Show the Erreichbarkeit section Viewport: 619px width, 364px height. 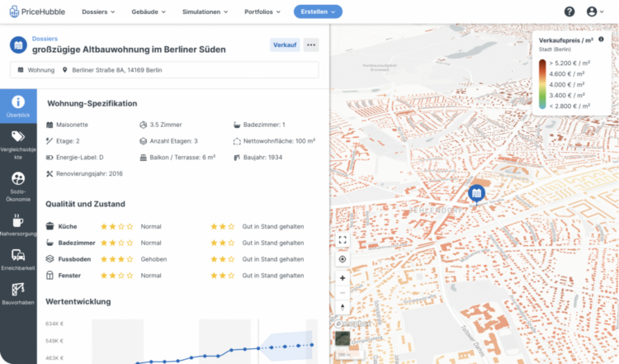point(17,260)
